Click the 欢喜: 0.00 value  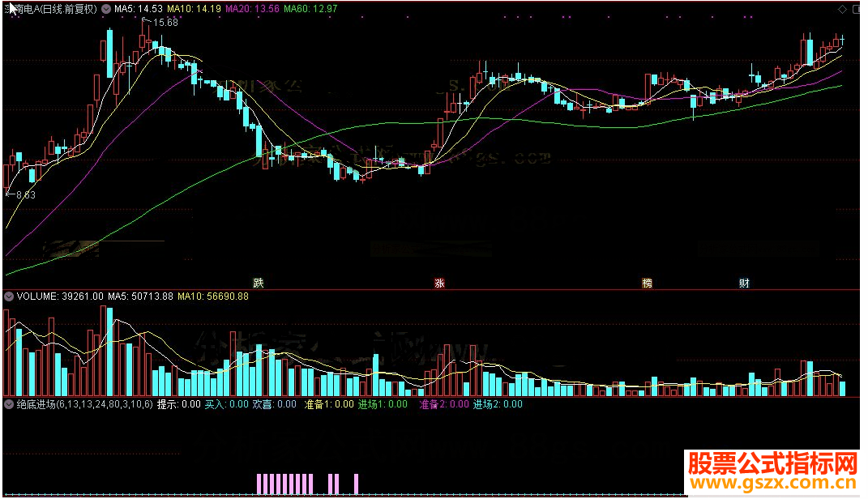275,404
